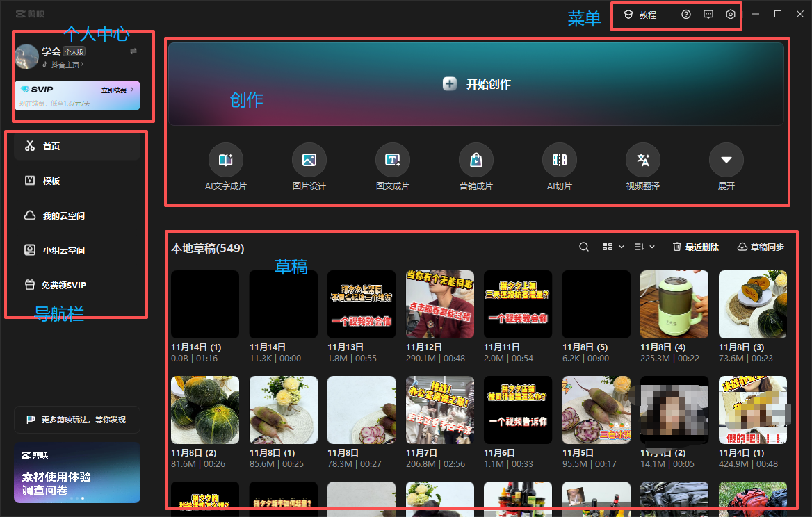Open the settings gear icon

730,14
